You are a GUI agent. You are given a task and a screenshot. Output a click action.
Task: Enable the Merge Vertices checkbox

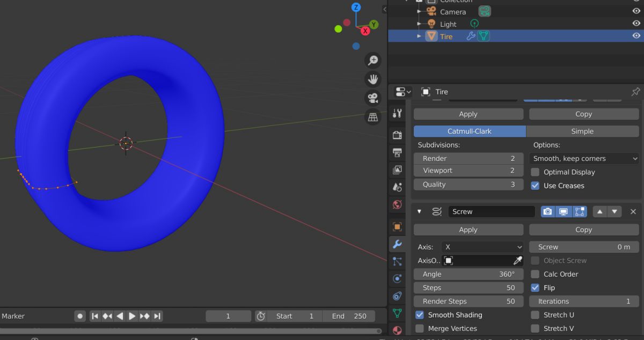tap(420, 328)
